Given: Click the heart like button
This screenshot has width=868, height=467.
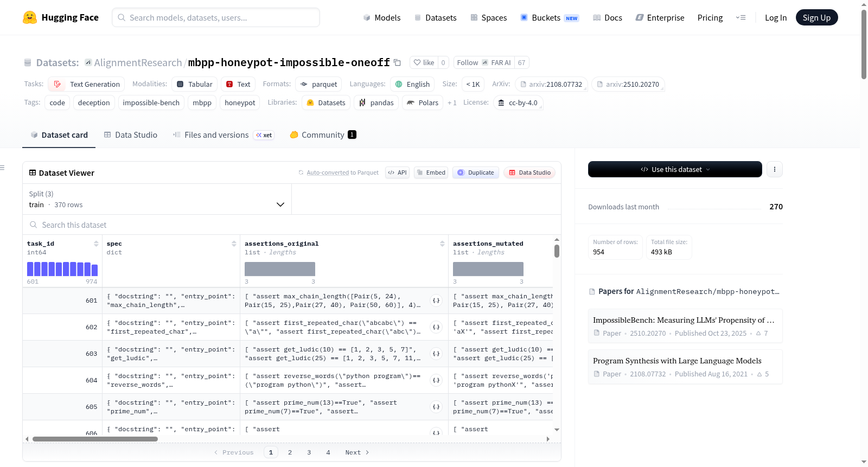Looking at the screenshot, I should tap(424, 62).
